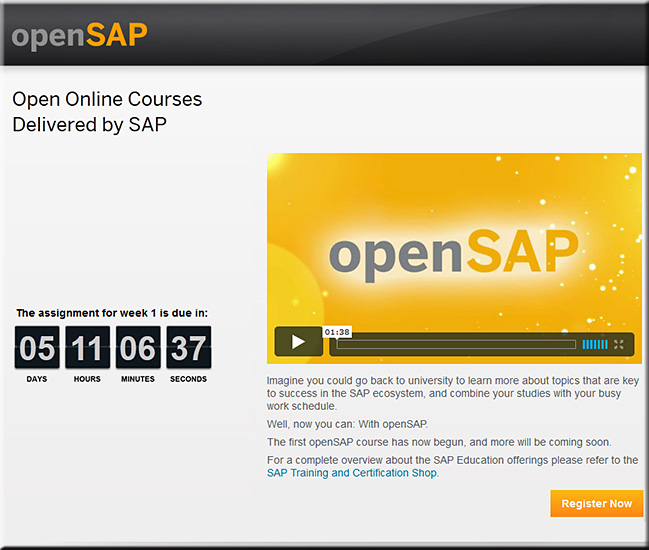Click the openSAP logo in header
The width and height of the screenshot is (649, 550).
(x=79, y=36)
